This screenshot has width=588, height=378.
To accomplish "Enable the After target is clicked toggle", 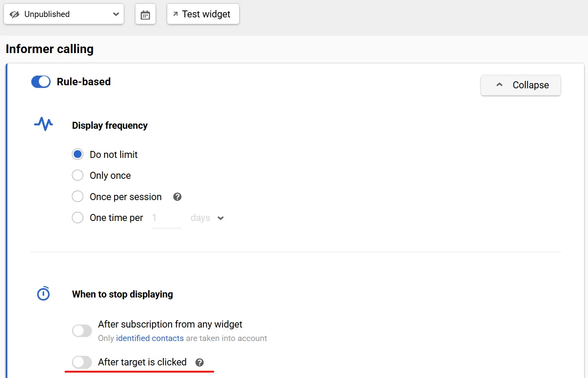I will click(82, 362).
